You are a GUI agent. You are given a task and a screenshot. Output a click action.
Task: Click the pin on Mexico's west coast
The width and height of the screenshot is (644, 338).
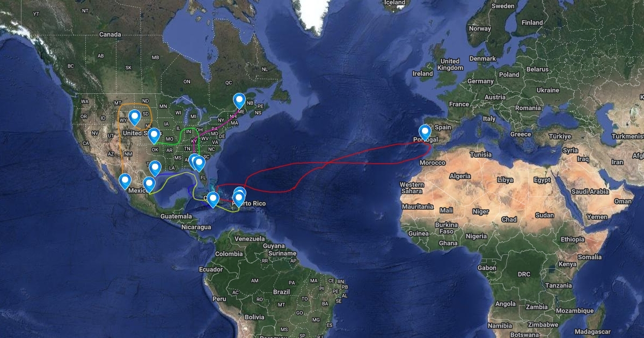tap(125, 181)
